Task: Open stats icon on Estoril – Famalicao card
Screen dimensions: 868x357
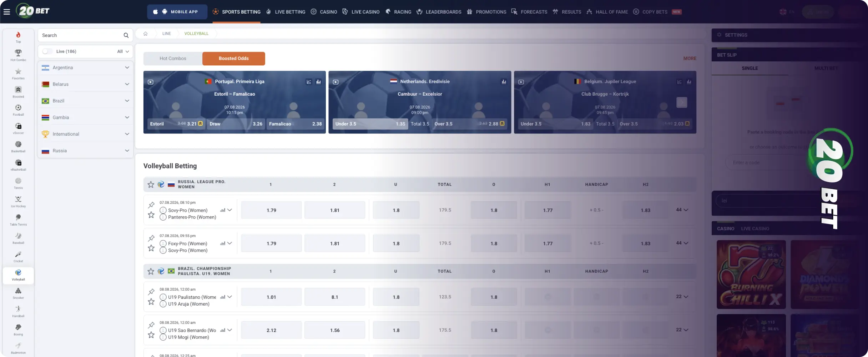Action: pyautogui.click(x=318, y=82)
